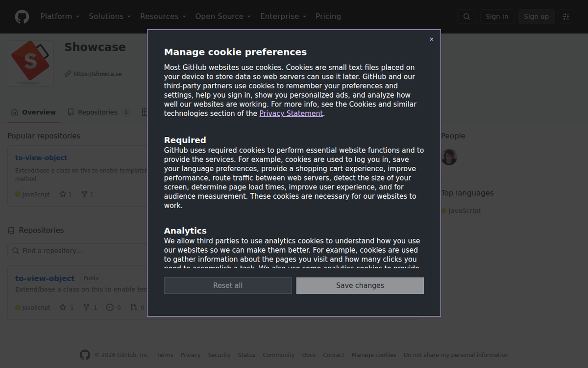Click the star icon in the Public to-view-object row
588x368 pixels.
pos(63,308)
